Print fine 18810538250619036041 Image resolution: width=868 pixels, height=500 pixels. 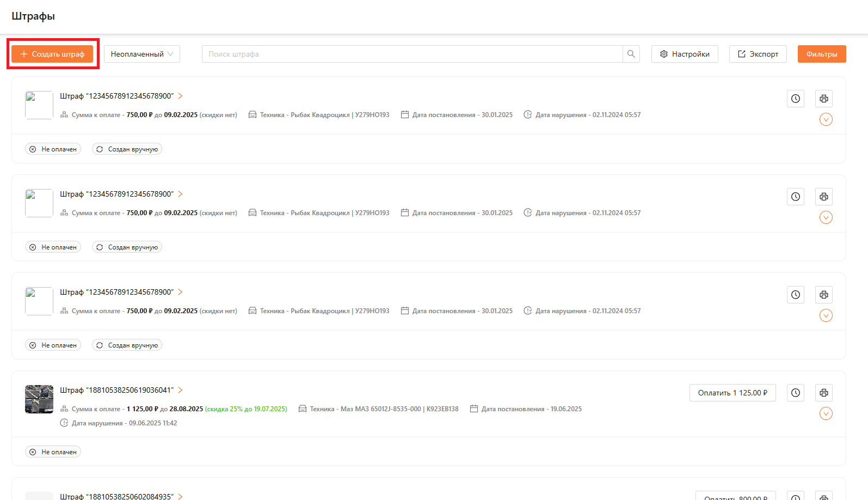point(824,393)
